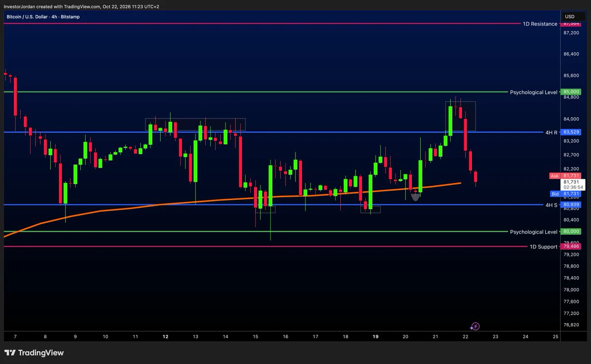Click date 19 on the time axis
The height and width of the screenshot is (364, 591).
click(x=376, y=337)
